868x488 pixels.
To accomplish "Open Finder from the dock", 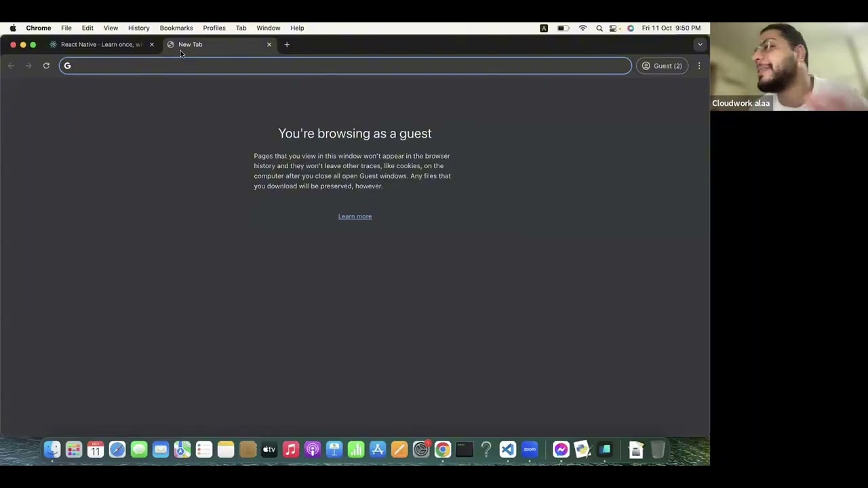I will pyautogui.click(x=52, y=449).
